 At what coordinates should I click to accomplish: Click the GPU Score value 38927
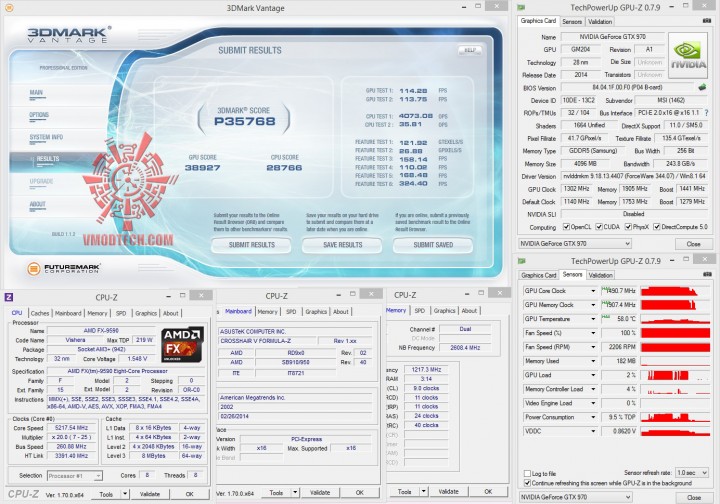tap(202, 168)
